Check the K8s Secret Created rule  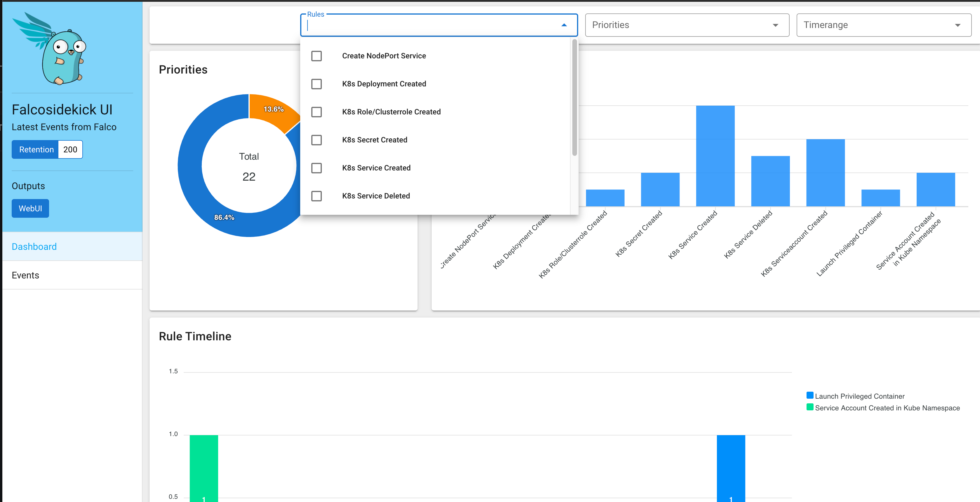317,140
